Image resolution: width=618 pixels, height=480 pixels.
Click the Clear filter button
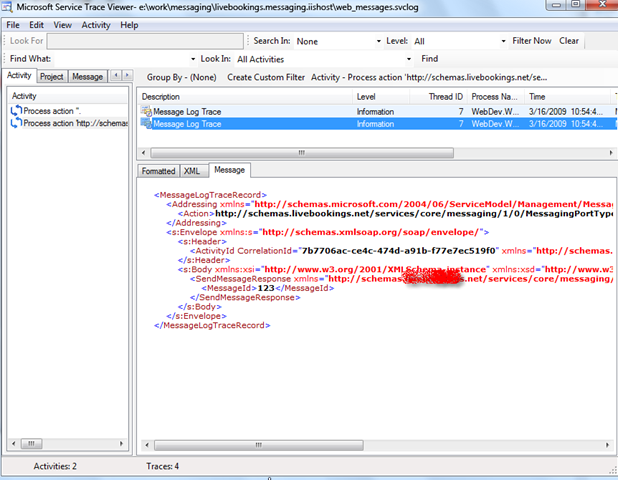point(569,41)
